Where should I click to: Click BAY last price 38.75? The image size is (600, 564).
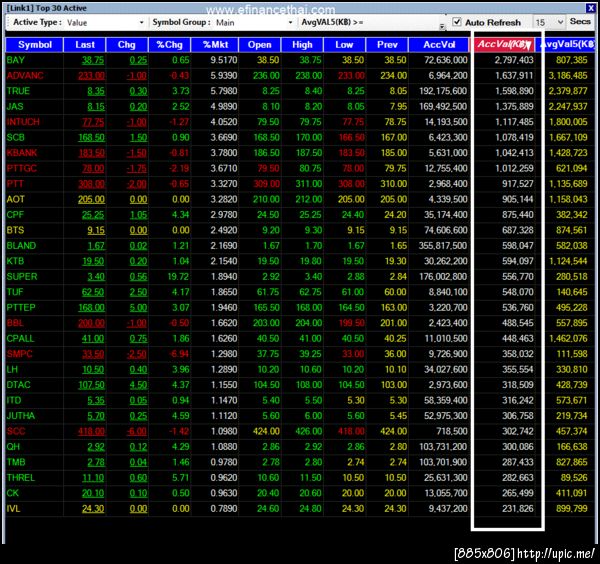(93, 60)
